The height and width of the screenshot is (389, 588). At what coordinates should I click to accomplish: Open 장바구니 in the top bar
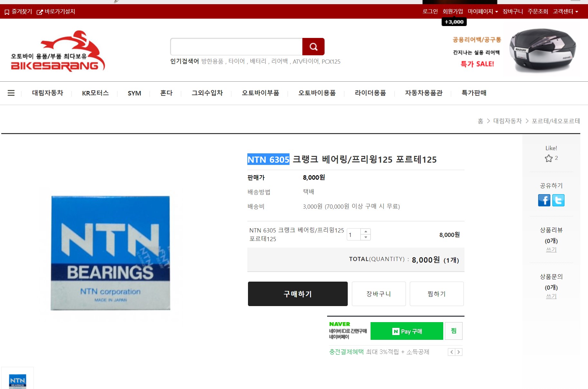(x=513, y=12)
